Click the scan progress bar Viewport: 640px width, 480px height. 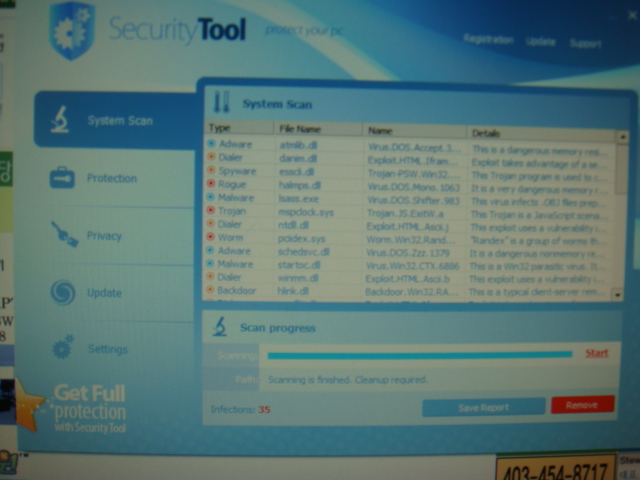tap(420, 355)
